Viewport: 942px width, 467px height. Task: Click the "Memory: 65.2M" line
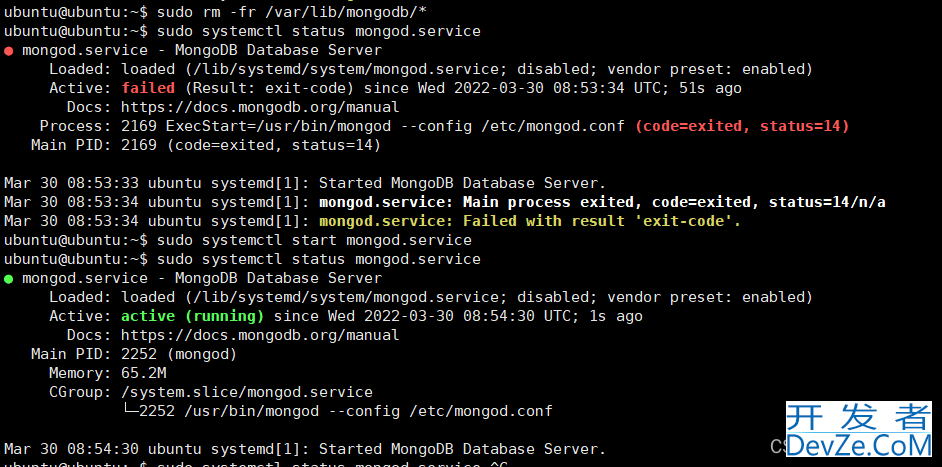(x=108, y=373)
